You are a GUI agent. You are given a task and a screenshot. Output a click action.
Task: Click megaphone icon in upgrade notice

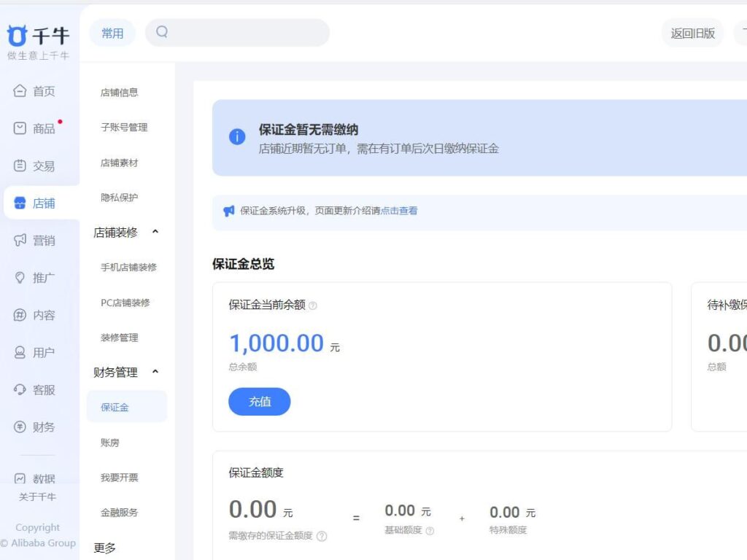coord(228,211)
